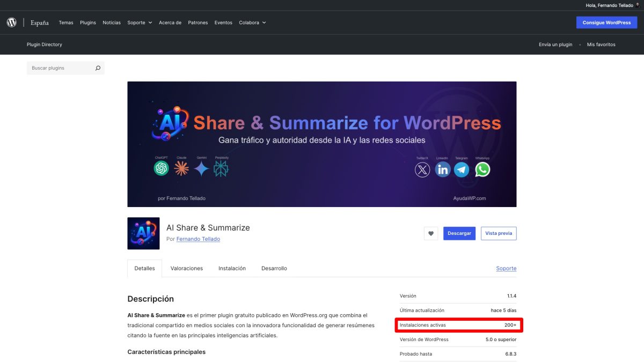The width and height of the screenshot is (644, 362).
Task: Click the Buscar plugins search field
Action: [59, 68]
